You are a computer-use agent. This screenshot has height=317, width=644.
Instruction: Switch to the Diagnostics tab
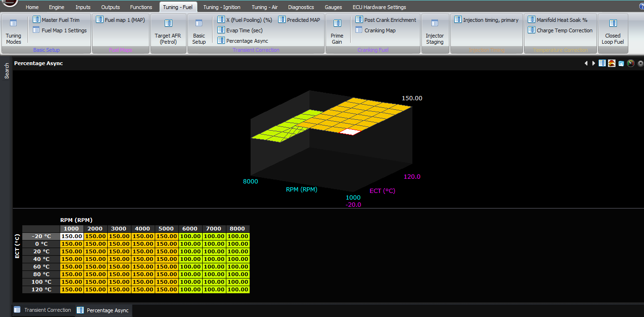point(301,7)
